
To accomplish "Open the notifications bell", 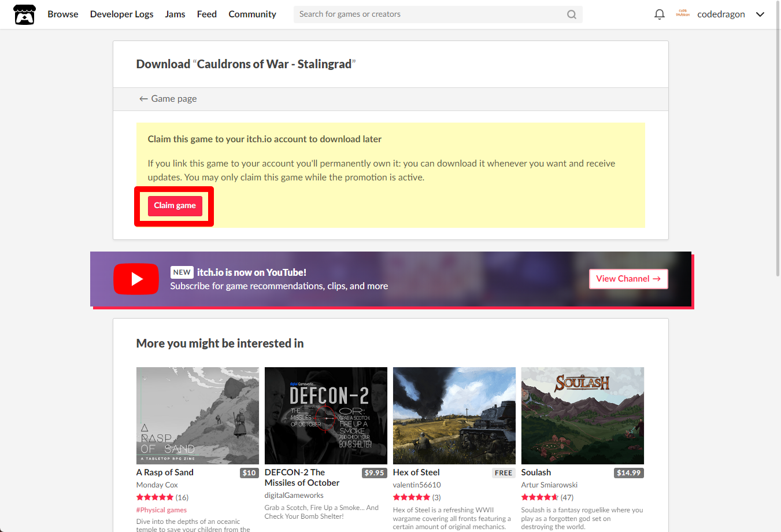I will (659, 14).
